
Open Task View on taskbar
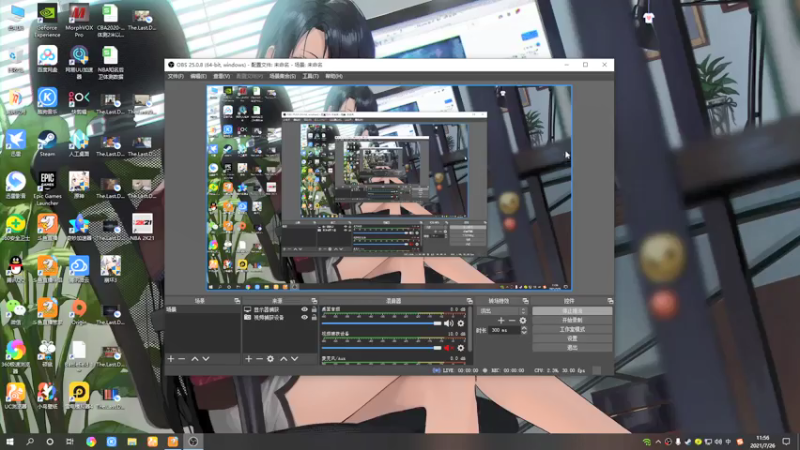pos(70,441)
